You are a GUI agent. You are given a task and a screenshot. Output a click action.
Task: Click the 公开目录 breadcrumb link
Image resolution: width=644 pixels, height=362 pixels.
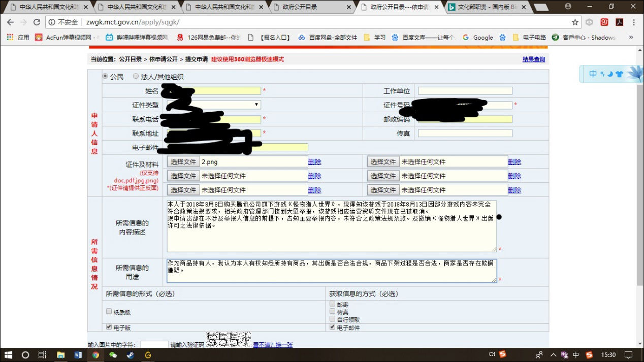pos(131,59)
